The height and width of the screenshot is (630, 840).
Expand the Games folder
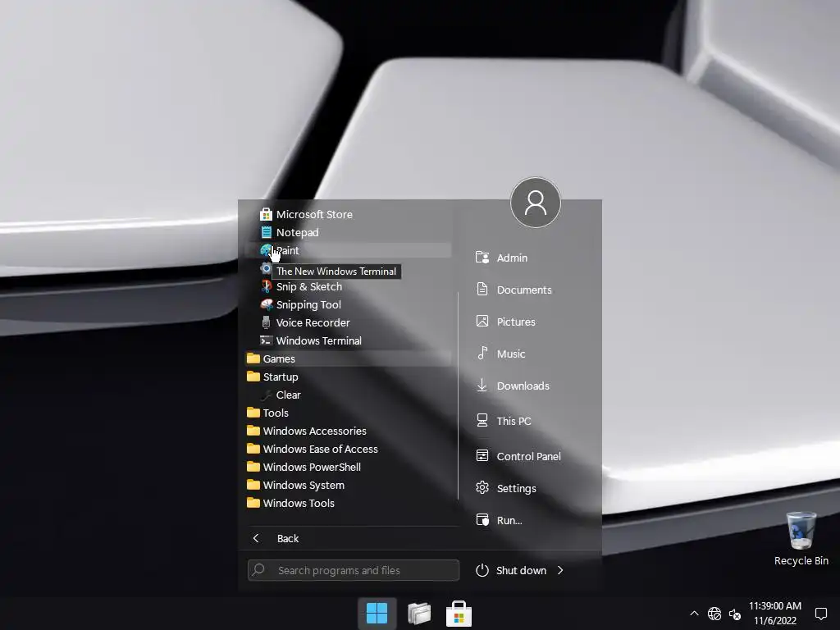(348, 358)
